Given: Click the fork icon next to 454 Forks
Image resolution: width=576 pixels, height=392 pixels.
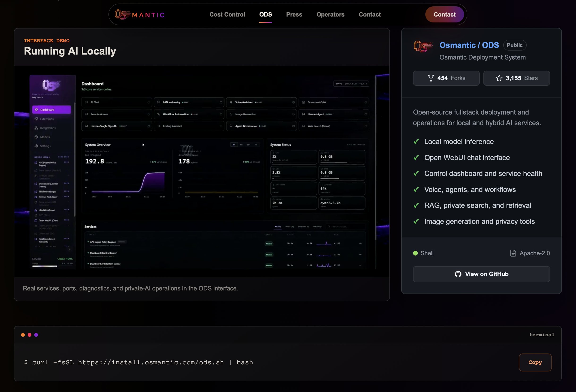Looking at the screenshot, I should [431, 78].
